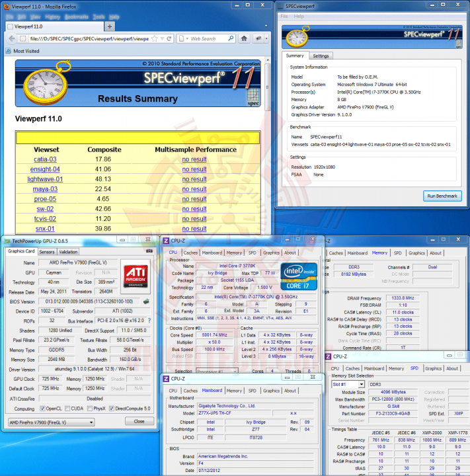
Task: Click the bookmark star in address bar
Action: tap(155, 38)
